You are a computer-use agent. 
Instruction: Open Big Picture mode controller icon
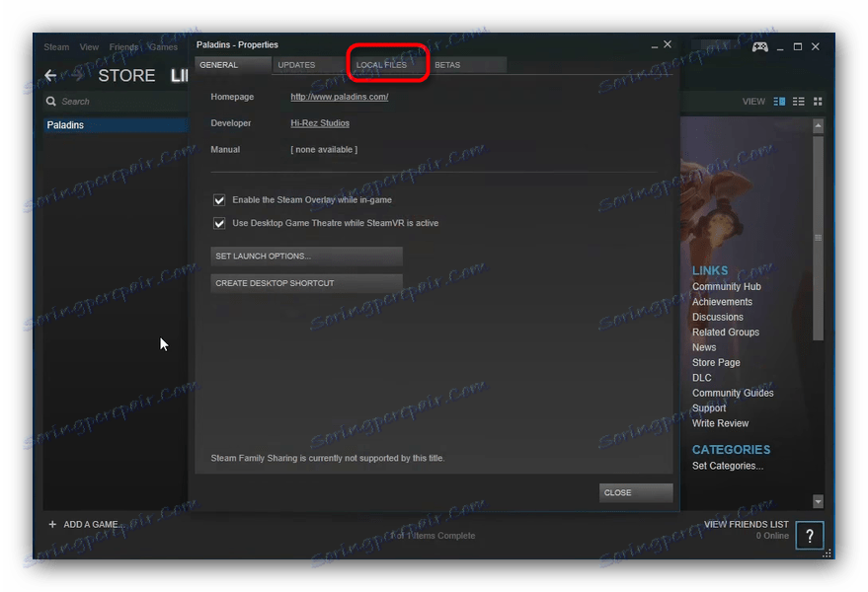(x=759, y=47)
